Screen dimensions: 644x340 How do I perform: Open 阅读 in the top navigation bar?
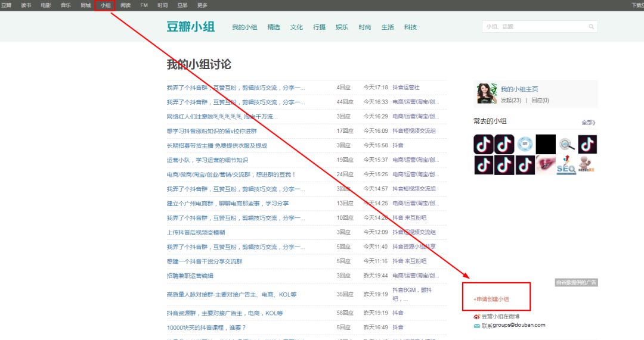click(x=125, y=5)
